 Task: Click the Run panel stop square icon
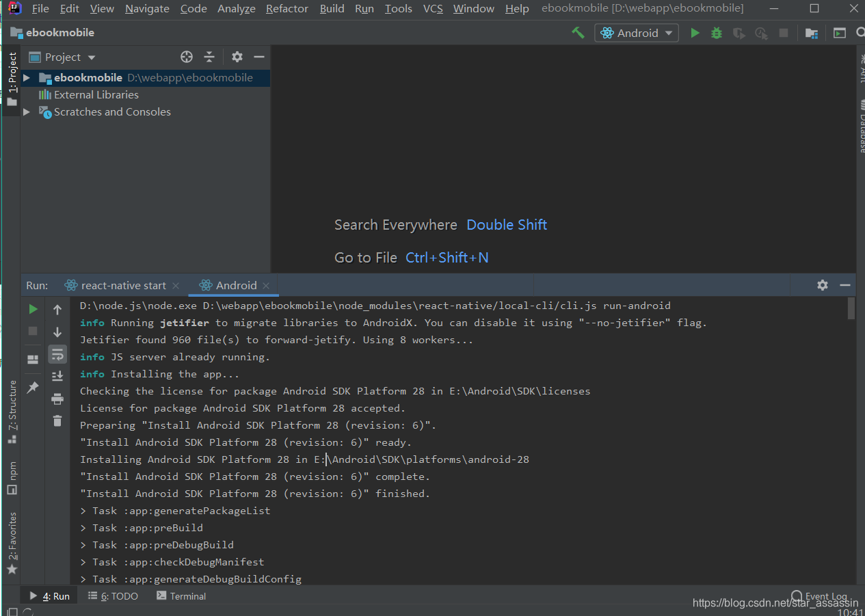[x=33, y=331]
